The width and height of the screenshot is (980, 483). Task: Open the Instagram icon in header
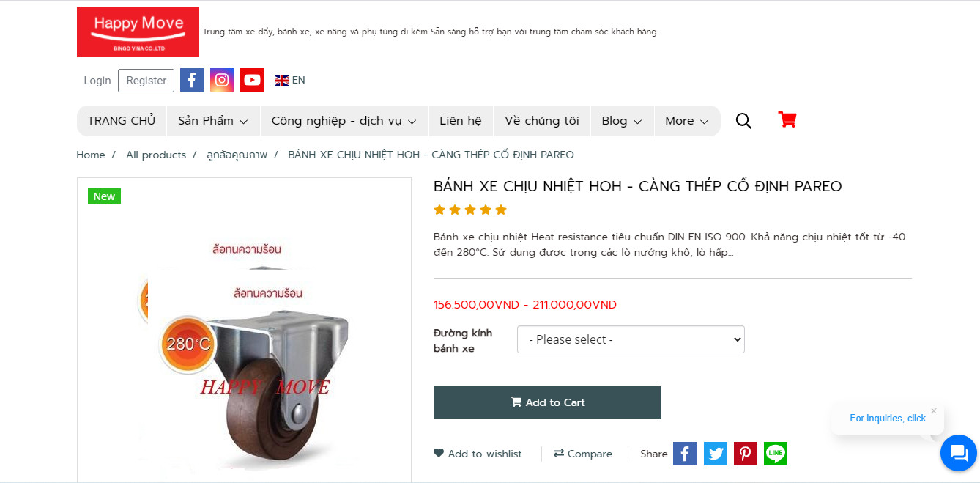(x=222, y=80)
